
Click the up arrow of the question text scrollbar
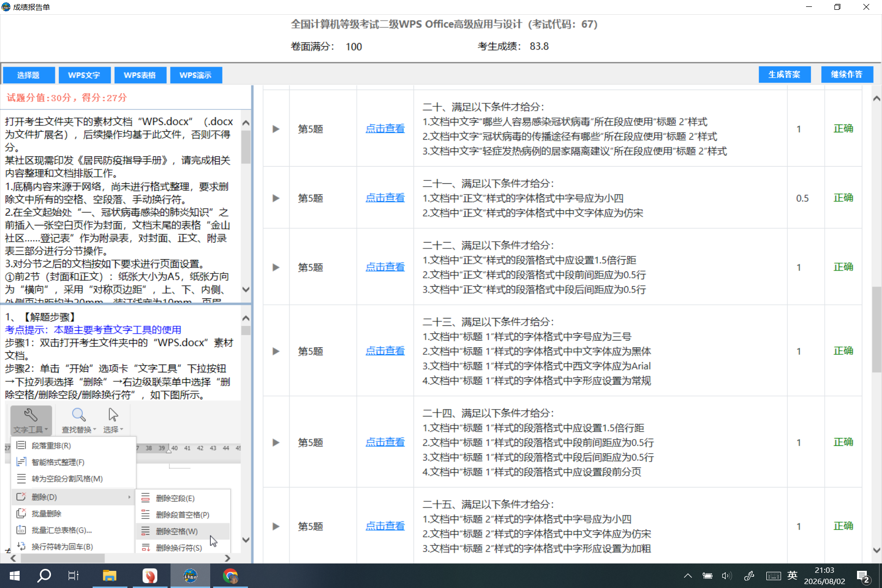tap(246, 122)
